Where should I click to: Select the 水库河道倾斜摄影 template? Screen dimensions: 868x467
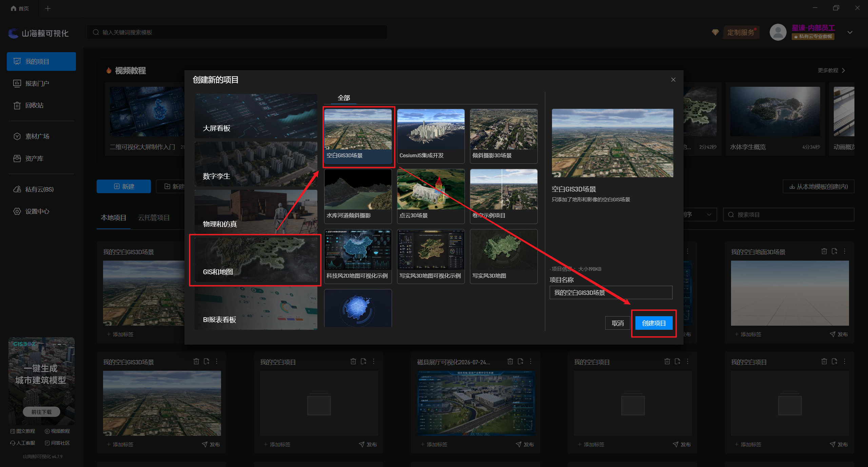358,196
